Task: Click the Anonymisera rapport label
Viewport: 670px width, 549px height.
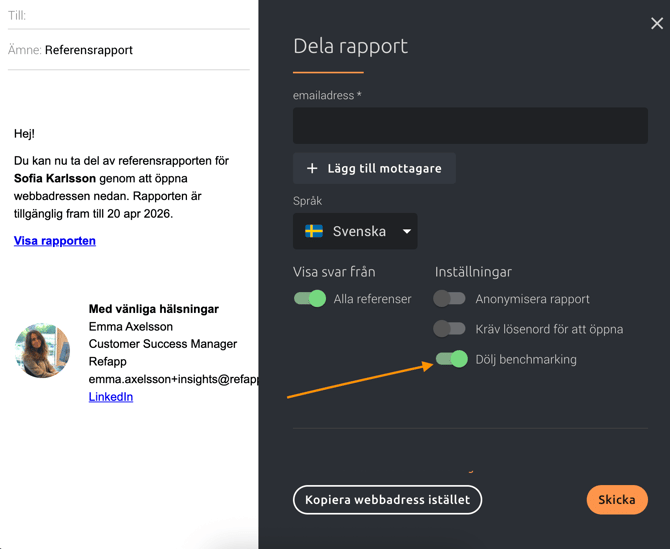Action: (x=532, y=299)
